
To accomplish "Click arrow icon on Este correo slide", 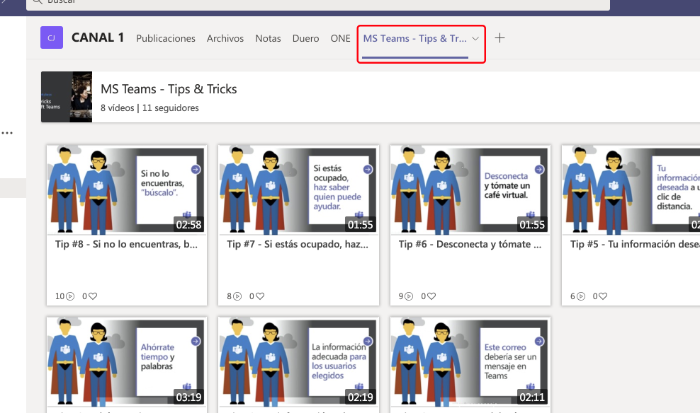I will [x=539, y=341].
